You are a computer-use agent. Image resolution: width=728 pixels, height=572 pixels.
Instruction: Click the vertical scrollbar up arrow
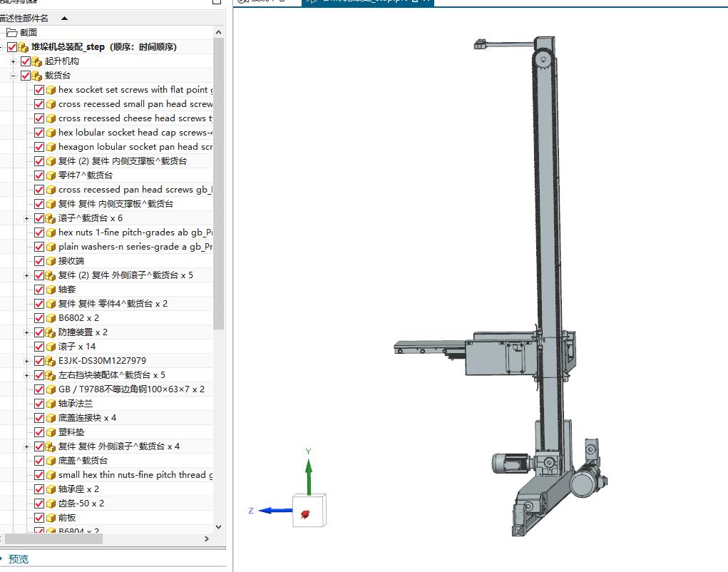[219, 33]
